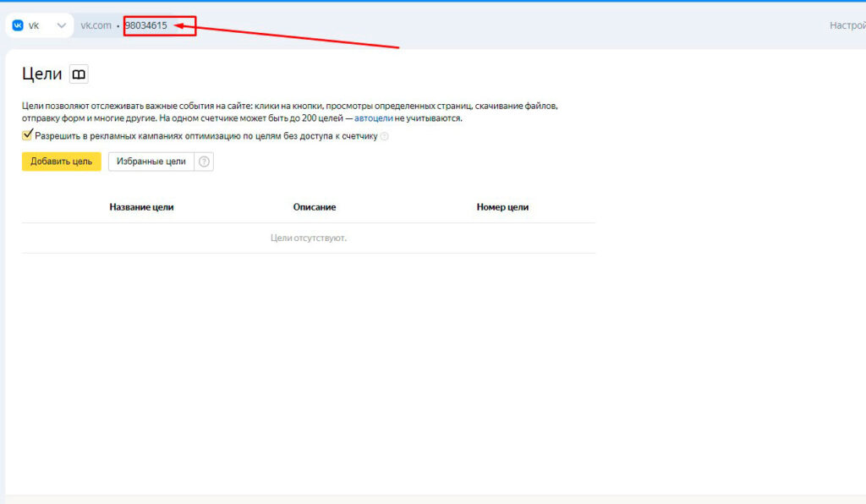Click the Название цели column header

141,207
